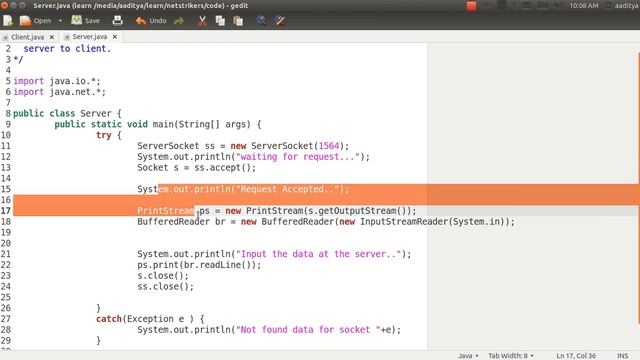Click the "Not found data for socket" line
This screenshot has width=640, height=360.
click(x=269, y=330)
